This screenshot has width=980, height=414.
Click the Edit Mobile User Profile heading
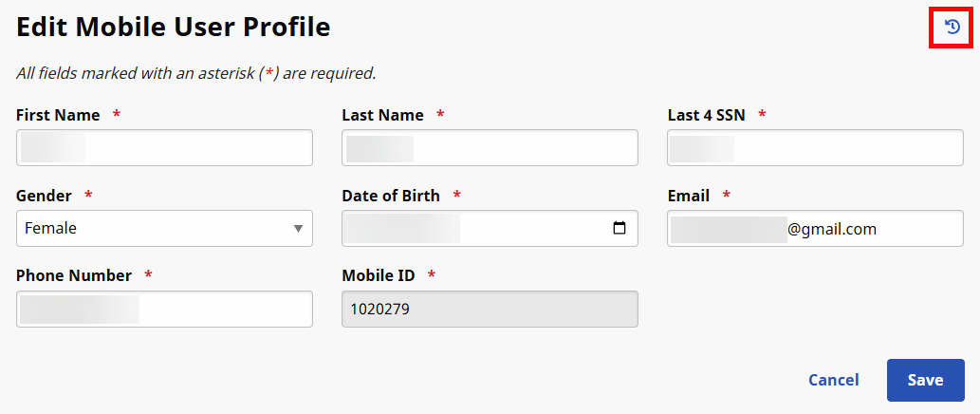174,28
